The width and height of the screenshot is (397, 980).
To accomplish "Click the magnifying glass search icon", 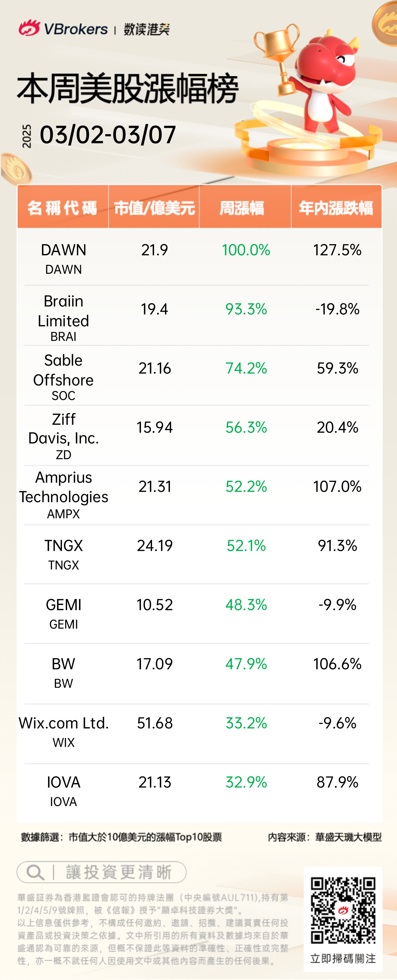I will click(35, 872).
